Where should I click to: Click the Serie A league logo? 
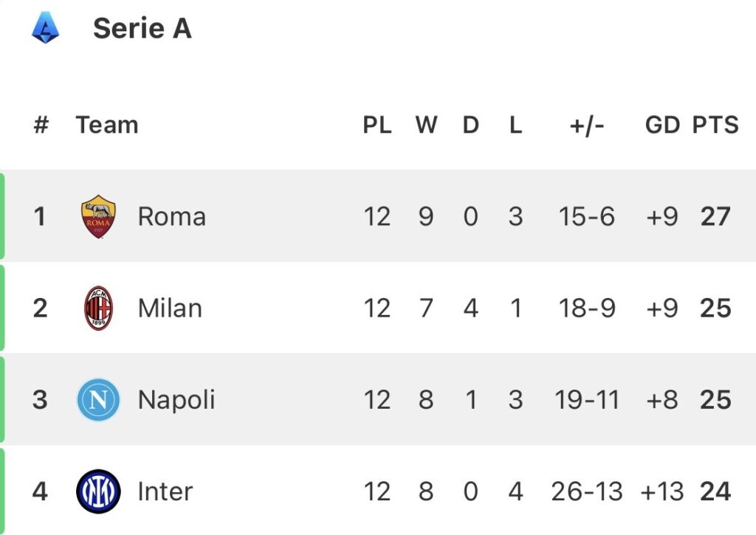click(x=45, y=29)
